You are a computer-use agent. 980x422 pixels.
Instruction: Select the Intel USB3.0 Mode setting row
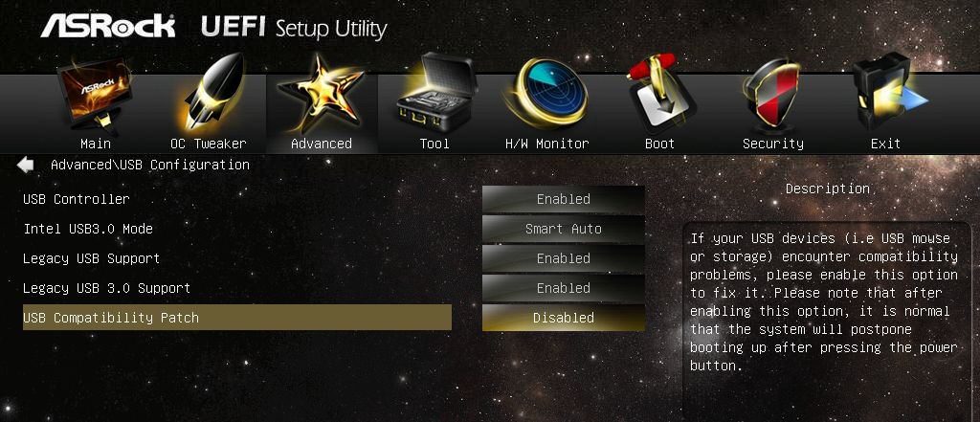(237, 229)
